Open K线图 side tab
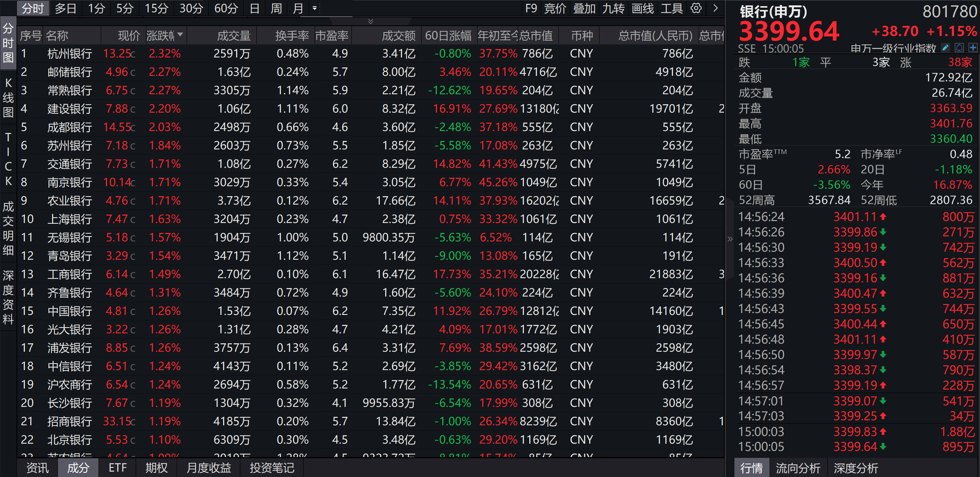 pos(8,97)
